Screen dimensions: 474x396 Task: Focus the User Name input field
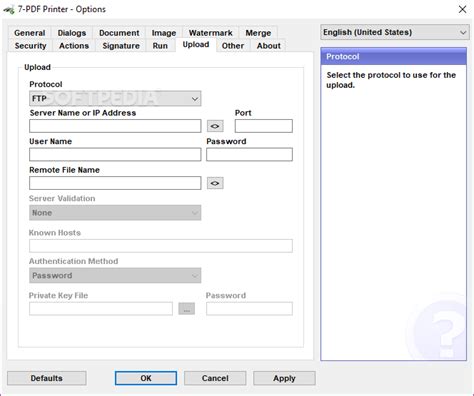(115, 155)
